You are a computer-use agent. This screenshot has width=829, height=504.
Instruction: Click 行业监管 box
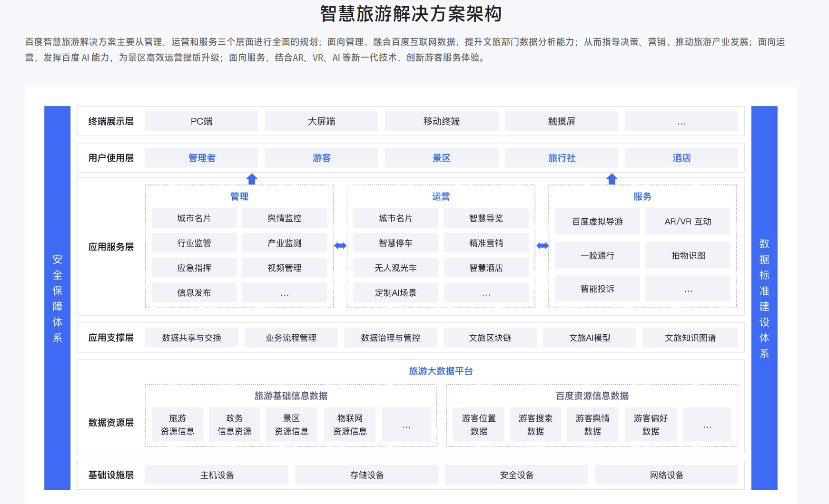(x=194, y=243)
